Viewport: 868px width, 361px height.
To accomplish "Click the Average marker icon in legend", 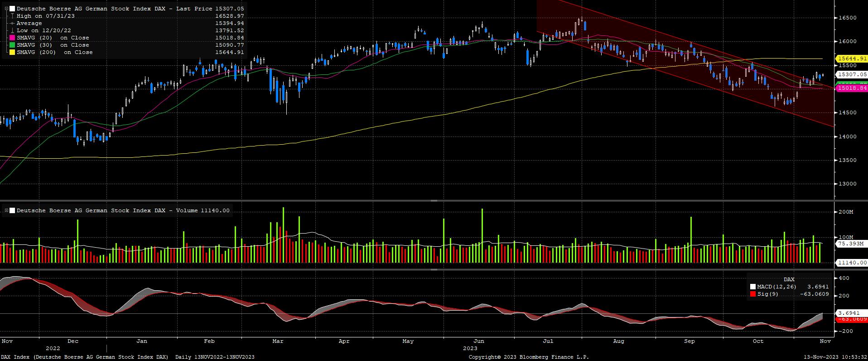I will [12, 23].
